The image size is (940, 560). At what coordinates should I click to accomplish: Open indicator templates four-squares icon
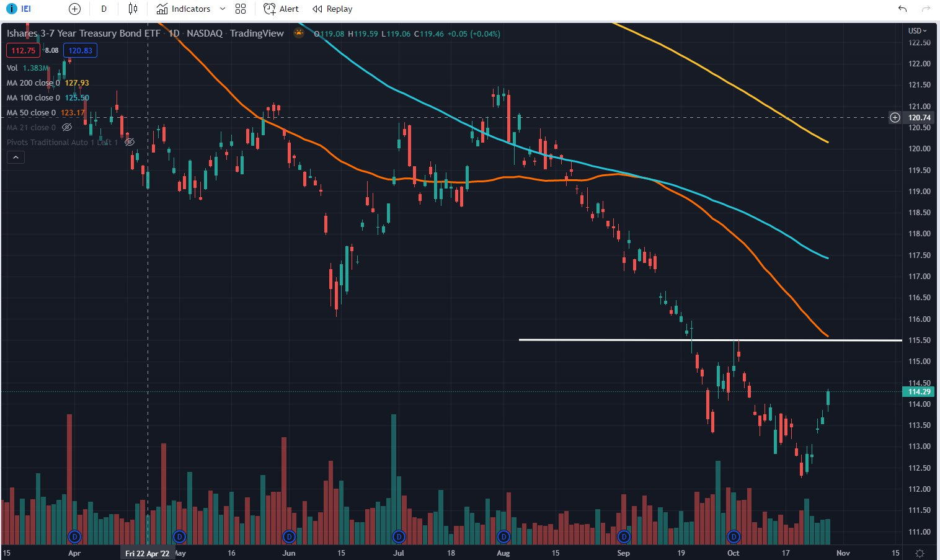coord(241,9)
